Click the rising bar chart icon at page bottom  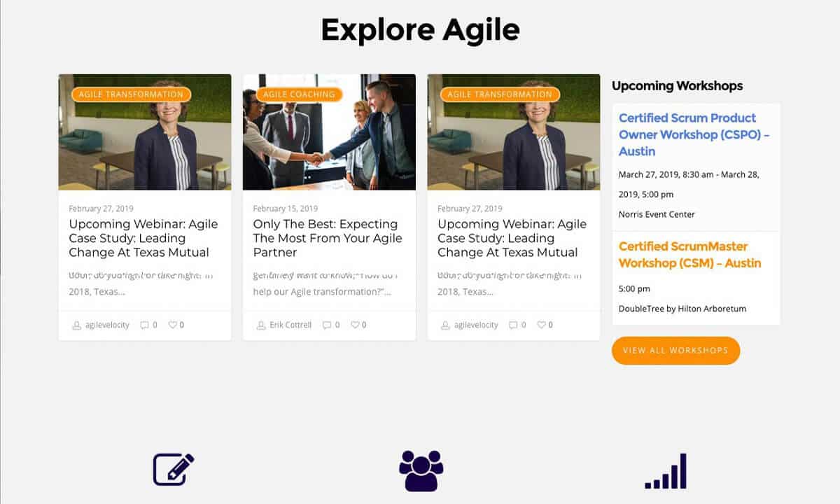coord(666,471)
